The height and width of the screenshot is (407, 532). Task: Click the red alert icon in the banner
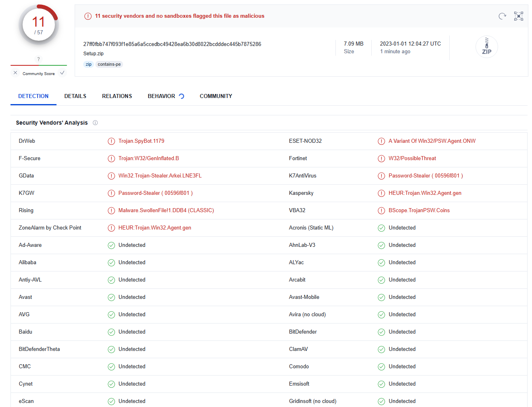tap(88, 16)
